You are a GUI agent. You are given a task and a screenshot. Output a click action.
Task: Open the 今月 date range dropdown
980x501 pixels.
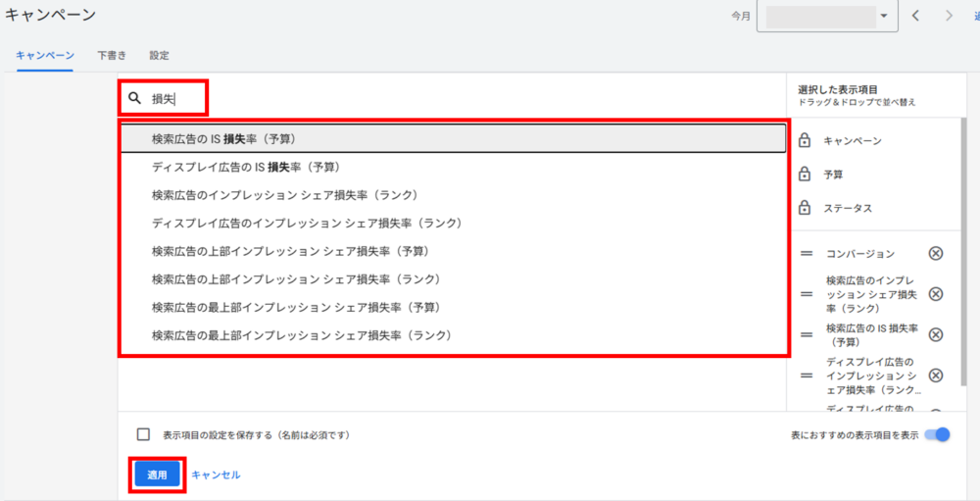pyautogui.click(x=827, y=17)
